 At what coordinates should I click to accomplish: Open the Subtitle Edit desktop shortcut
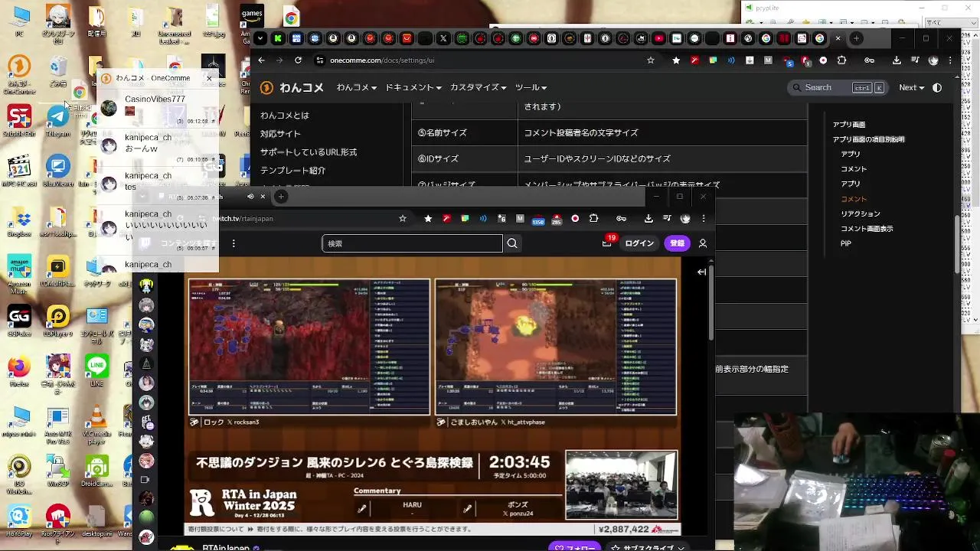coord(19,121)
